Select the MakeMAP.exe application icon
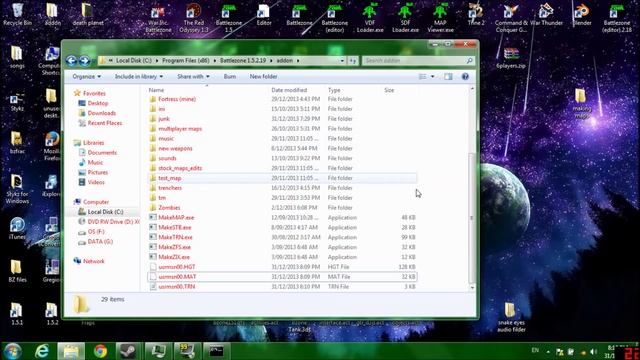The width and height of the screenshot is (640, 360). (x=153, y=218)
